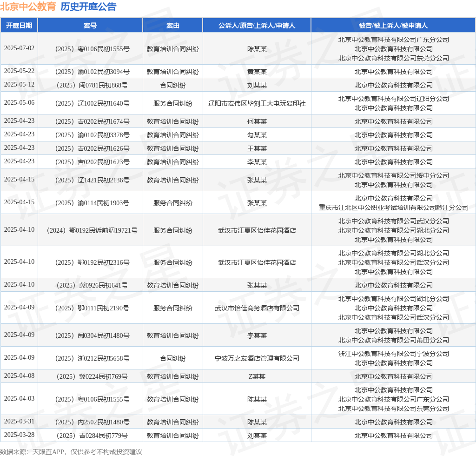Click case number (2024)鄂0192民诉前调19721号

click(x=93, y=230)
